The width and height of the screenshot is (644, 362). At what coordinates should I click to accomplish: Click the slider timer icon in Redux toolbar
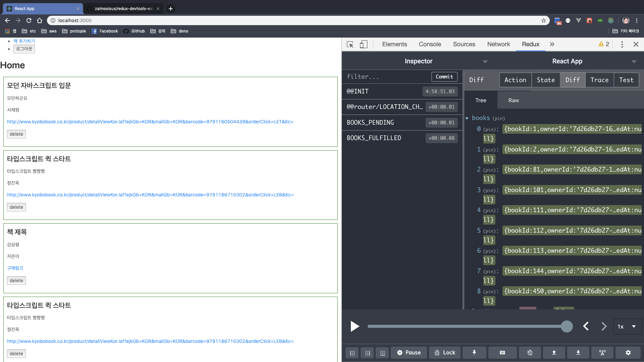[530, 353]
